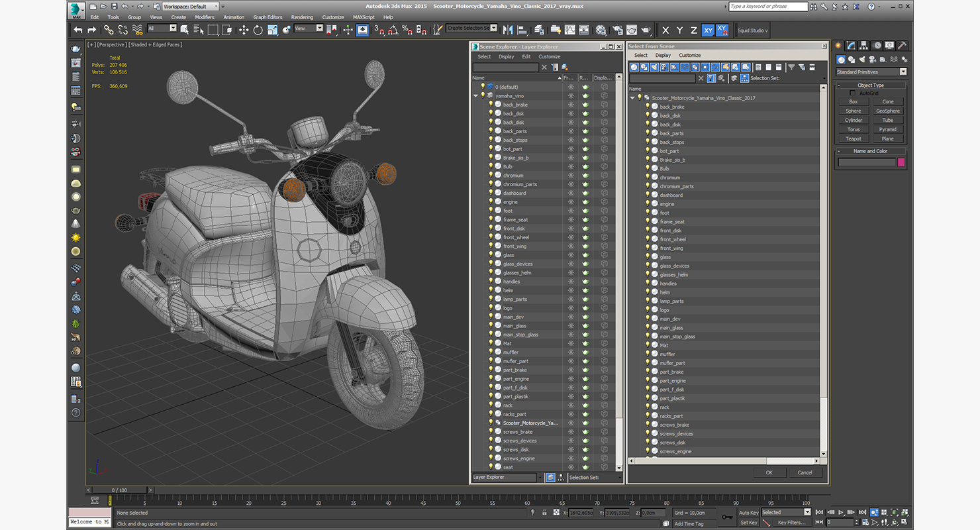Screen dimensions: 980x530
Task: Choose the Select and Rotate tool
Action: pyautogui.click(x=258, y=30)
